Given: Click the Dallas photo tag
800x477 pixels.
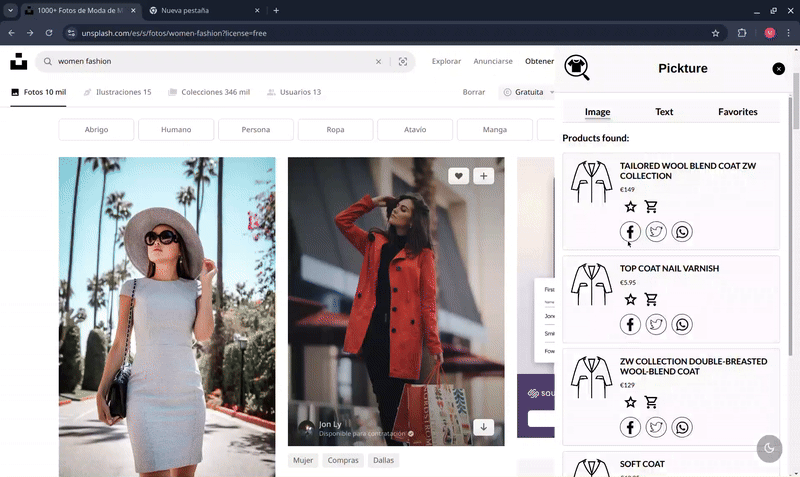Looking at the screenshot, I should 383,460.
